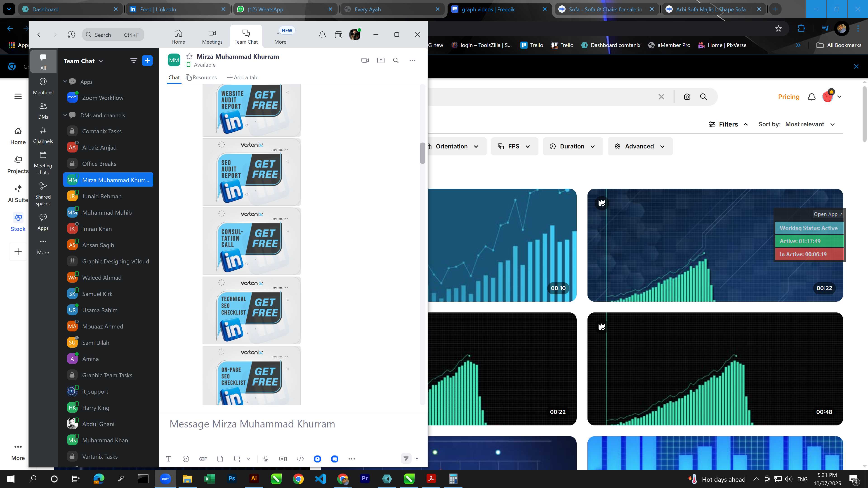
Task: Click the screenshot capture icon in composer
Action: 237,459
